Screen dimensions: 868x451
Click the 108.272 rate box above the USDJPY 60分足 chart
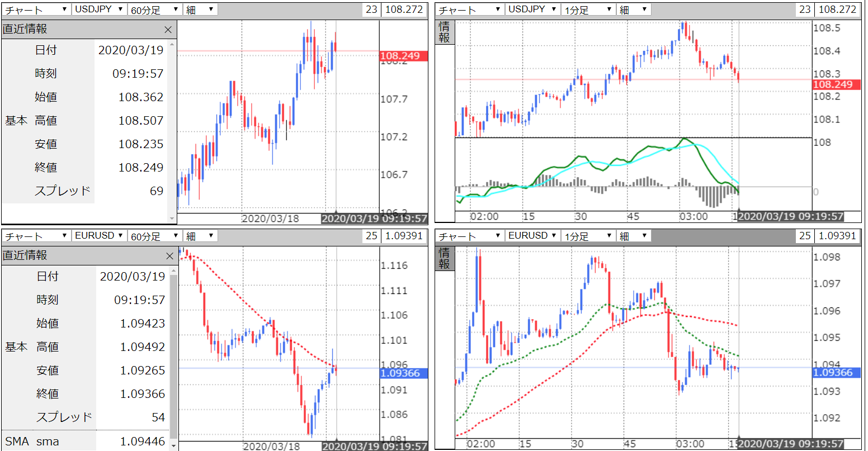404,10
